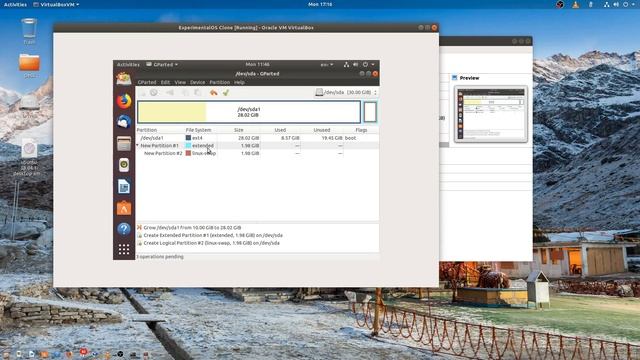Open the Help menu in GParted
This screenshot has height=360, width=640.
click(x=239, y=82)
